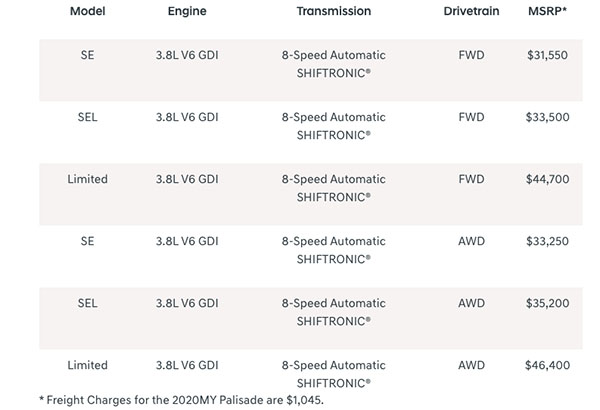The height and width of the screenshot is (410, 600).
Task: Select the $44,700 price cell
Action: coord(547,179)
